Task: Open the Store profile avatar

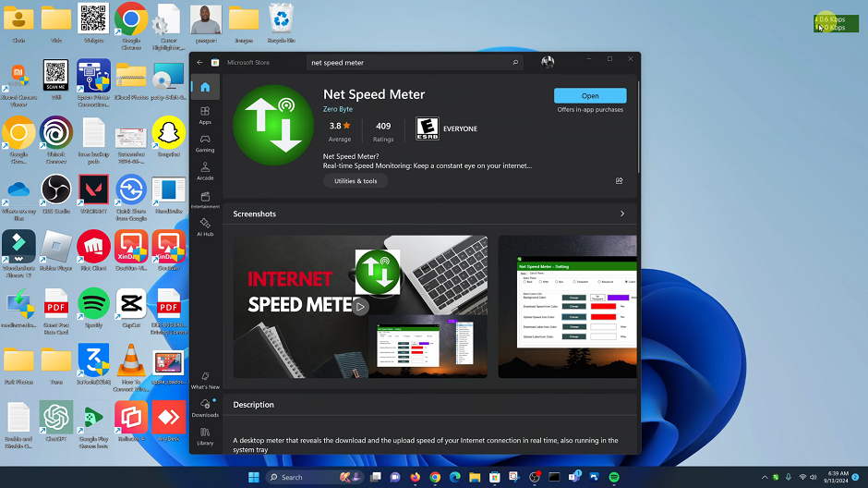Action: pyautogui.click(x=548, y=62)
